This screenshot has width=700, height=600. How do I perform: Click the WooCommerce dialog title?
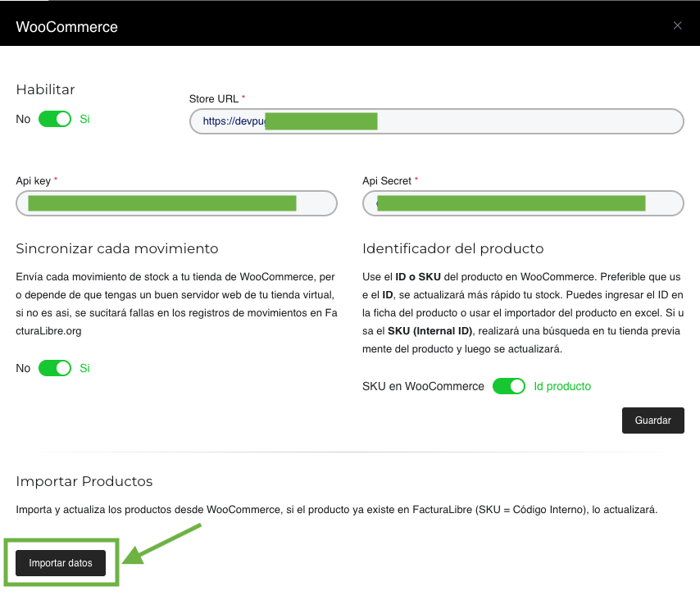[x=67, y=27]
